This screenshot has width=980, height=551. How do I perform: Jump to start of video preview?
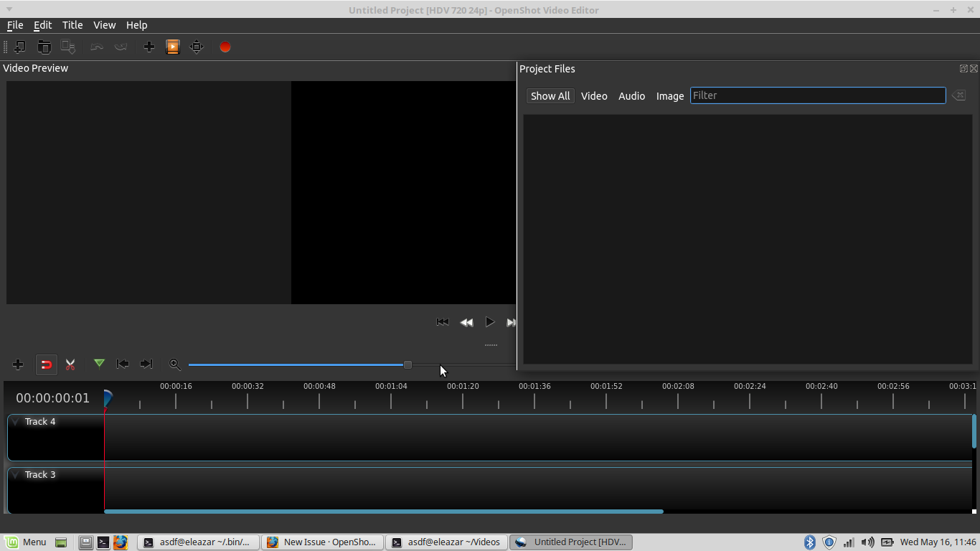[x=443, y=322]
